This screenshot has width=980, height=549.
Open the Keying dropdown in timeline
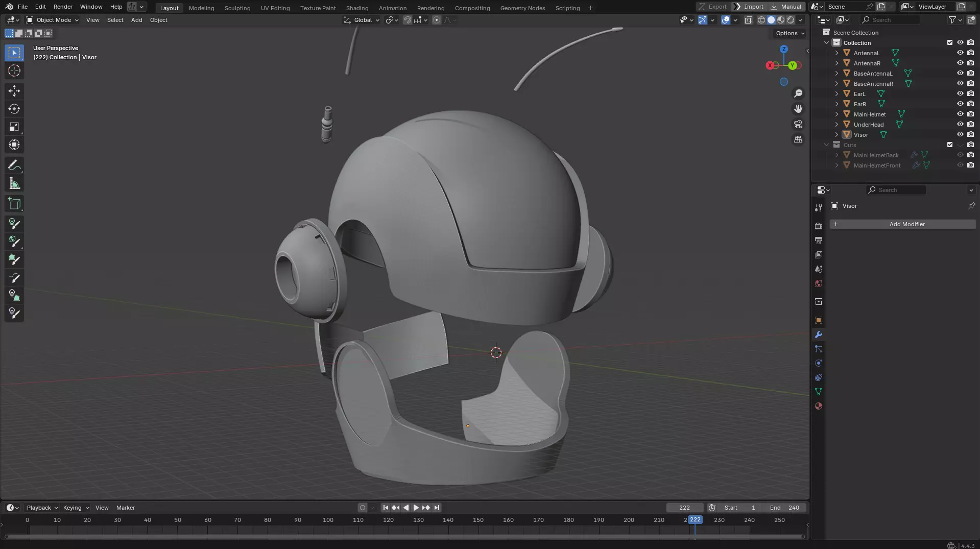[x=76, y=508]
